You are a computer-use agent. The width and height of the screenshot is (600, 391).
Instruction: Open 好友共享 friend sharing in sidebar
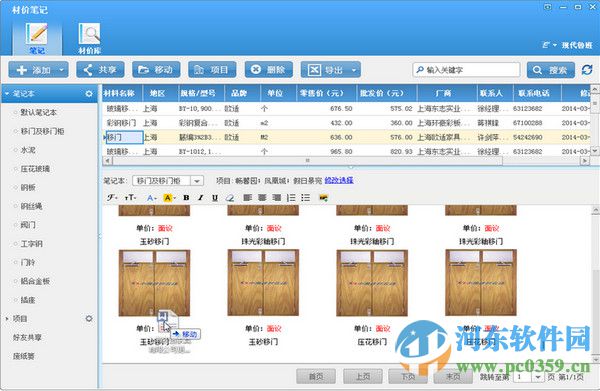coord(27,337)
